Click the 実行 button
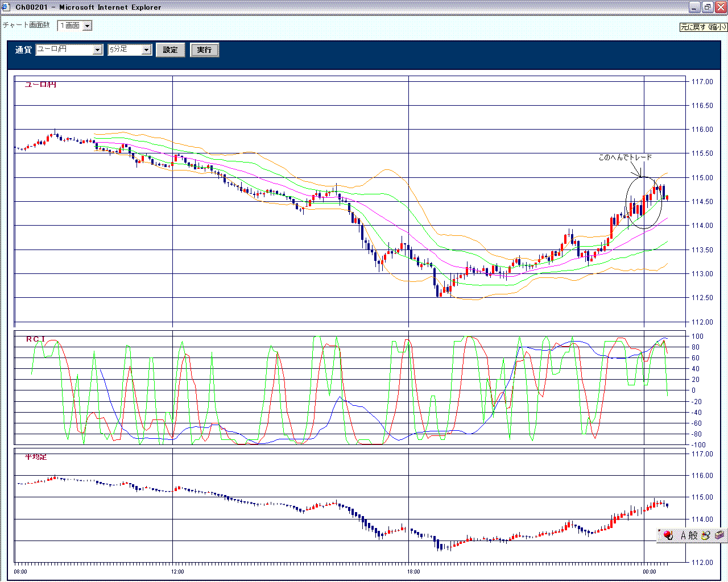 tap(204, 50)
